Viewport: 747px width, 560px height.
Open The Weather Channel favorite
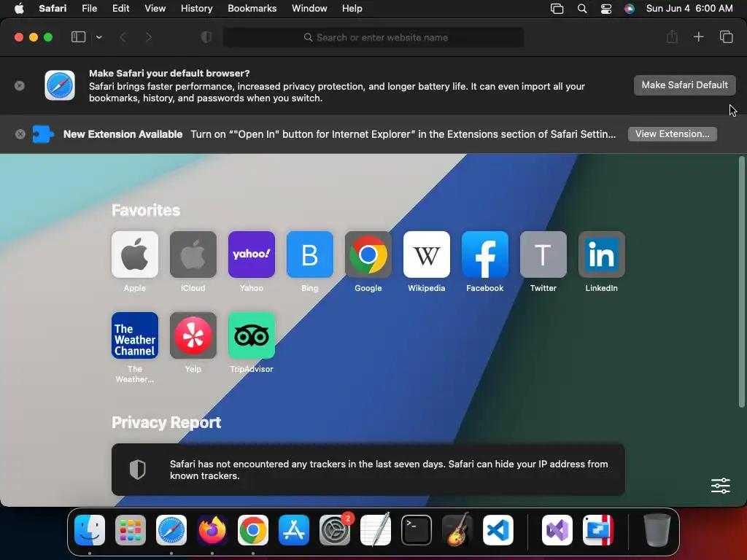click(x=135, y=335)
